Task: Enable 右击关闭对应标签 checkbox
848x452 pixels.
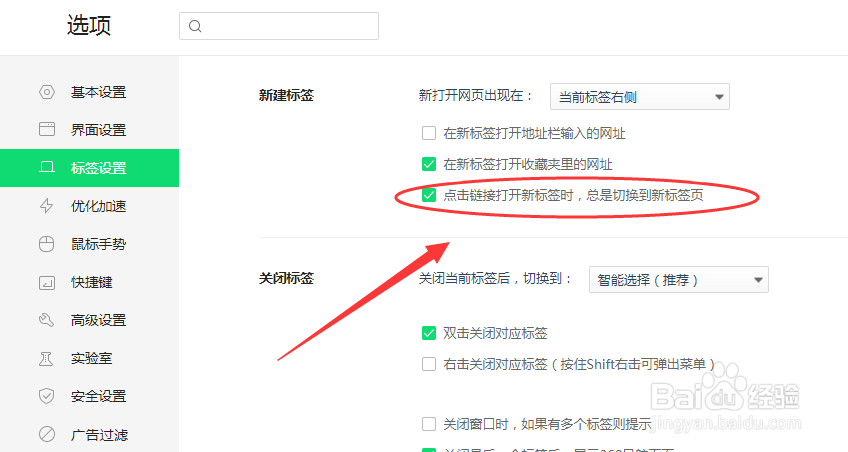Action: 429,364
